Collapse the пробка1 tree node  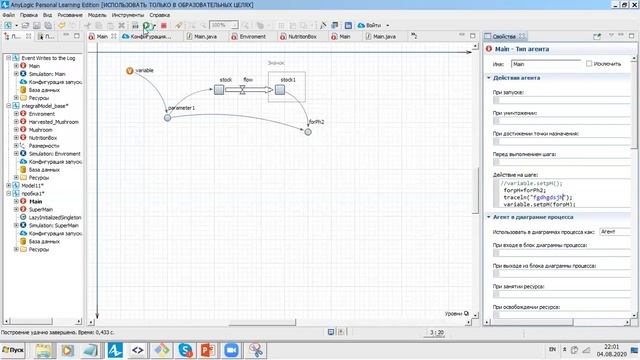(x=9, y=193)
